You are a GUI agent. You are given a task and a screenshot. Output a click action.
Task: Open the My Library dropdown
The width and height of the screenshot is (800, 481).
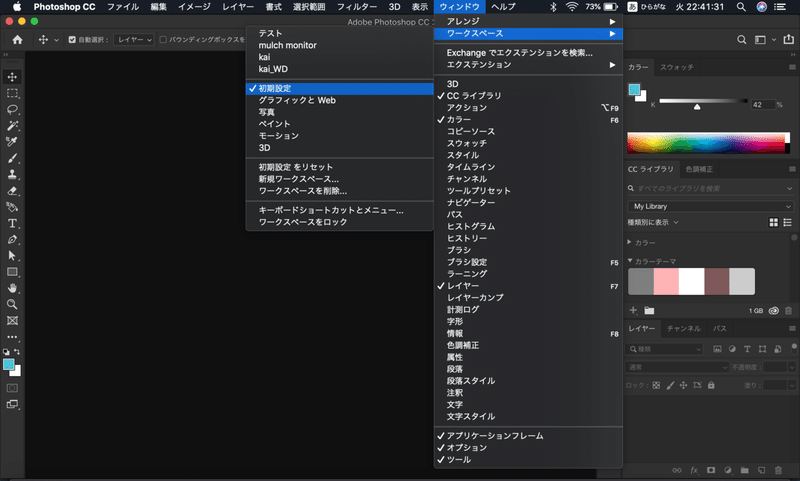click(x=710, y=206)
